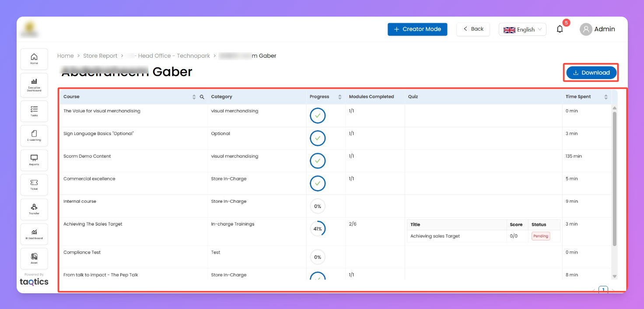Select 'Commercial excellence' course row

[89, 179]
